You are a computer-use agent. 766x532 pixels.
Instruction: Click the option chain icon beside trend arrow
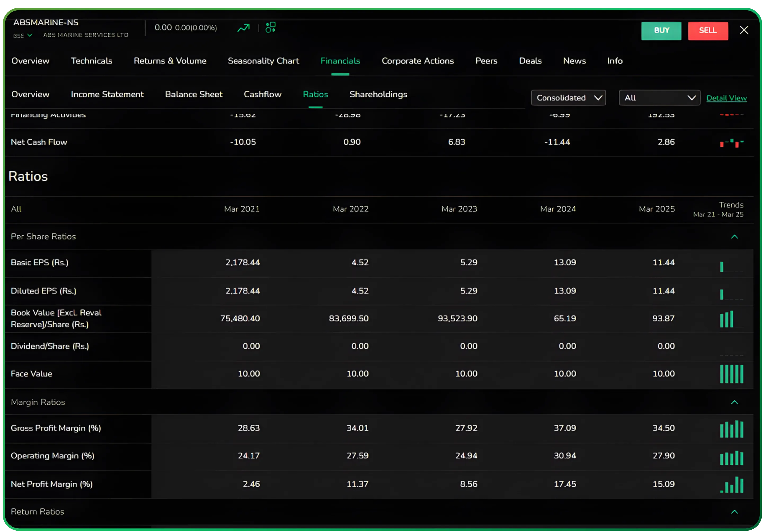point(271,27)
